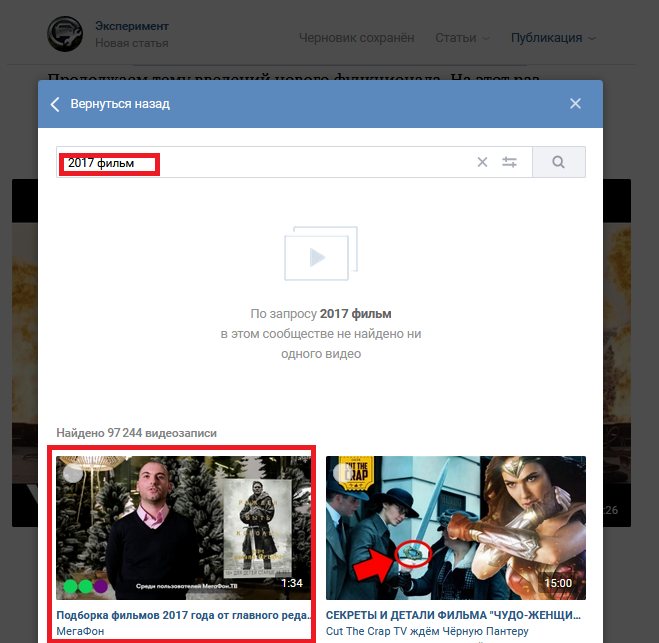Image resolution: width=659 pixels, height=643 pixels.
Task: Open search filter settings sliders icon
Action: 509,162
